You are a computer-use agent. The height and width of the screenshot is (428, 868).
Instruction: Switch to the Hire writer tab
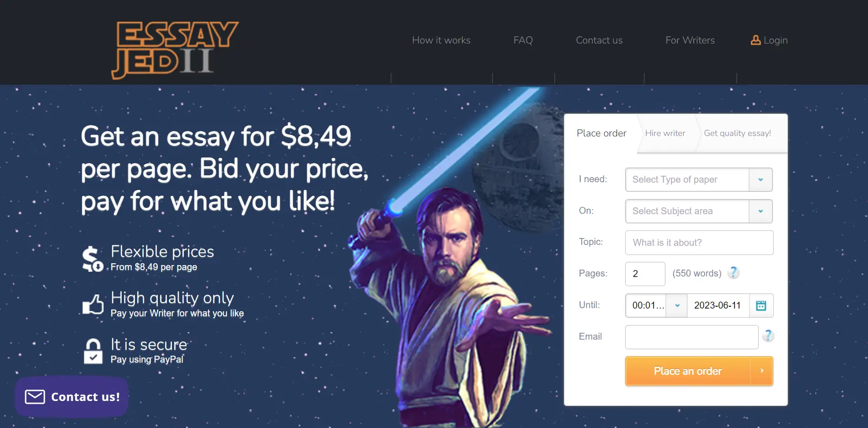click(x=665, y=133)
